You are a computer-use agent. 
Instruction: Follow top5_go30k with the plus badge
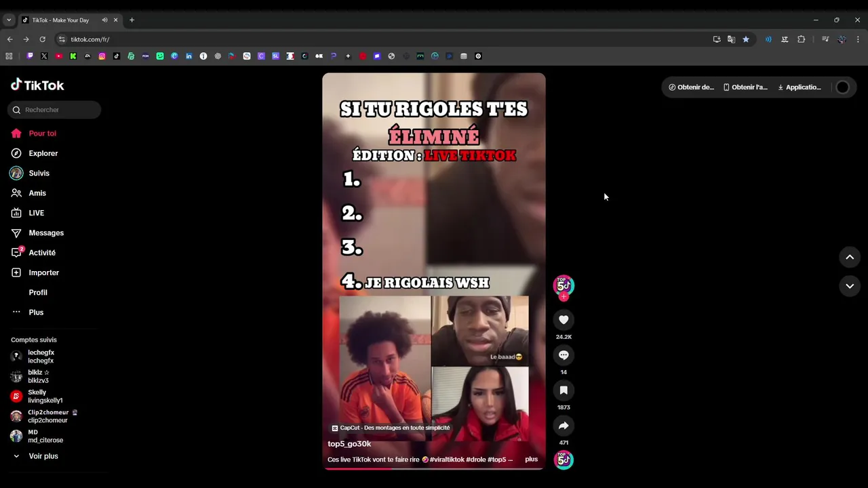tap(564, 297)
